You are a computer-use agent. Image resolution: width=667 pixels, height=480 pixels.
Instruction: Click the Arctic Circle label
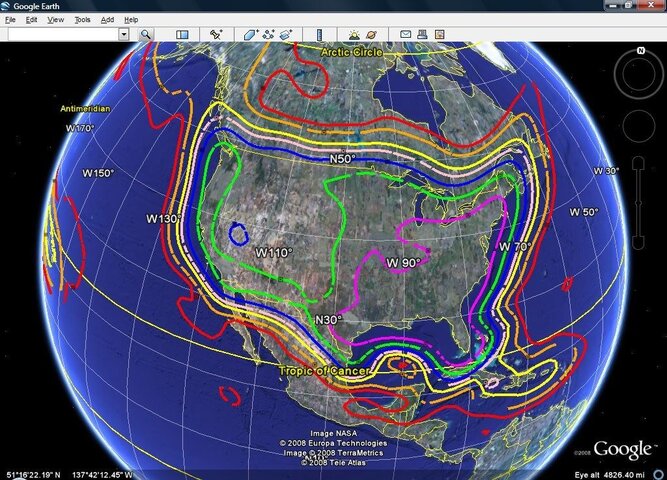(x=352, y=52)
